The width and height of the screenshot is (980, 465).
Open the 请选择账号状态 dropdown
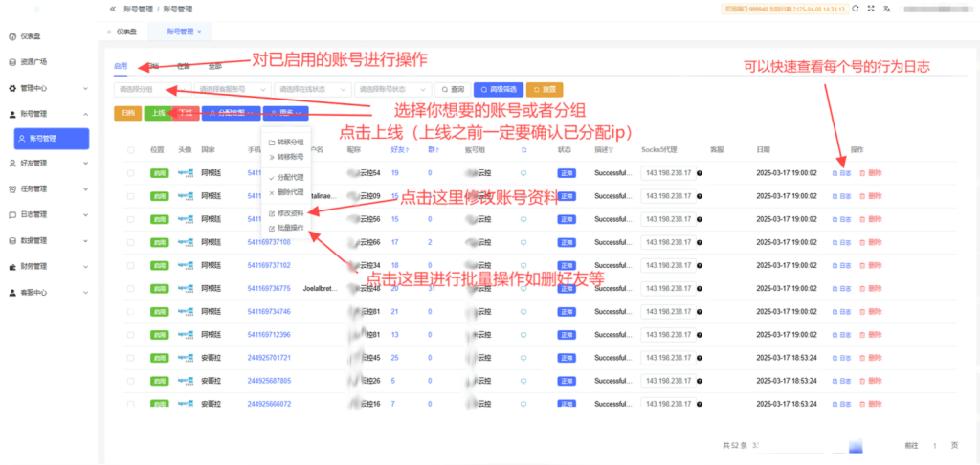pyautogui.click(x=392, y=89)
